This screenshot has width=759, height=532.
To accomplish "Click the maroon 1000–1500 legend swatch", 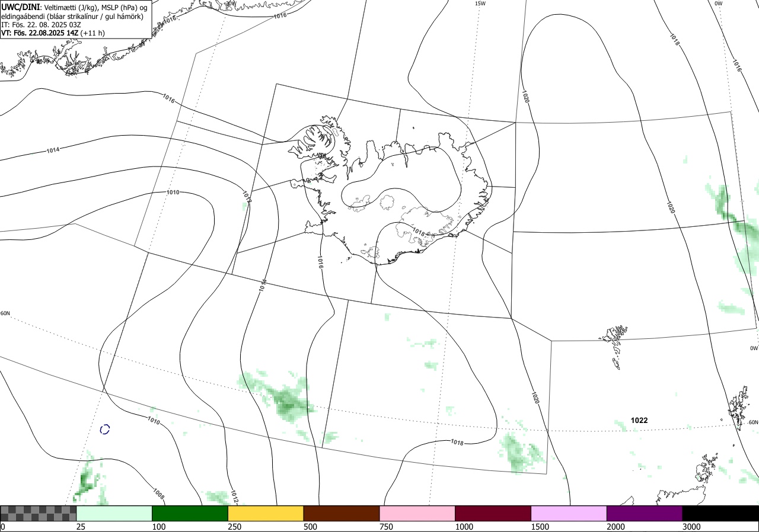I will [493, 513].
